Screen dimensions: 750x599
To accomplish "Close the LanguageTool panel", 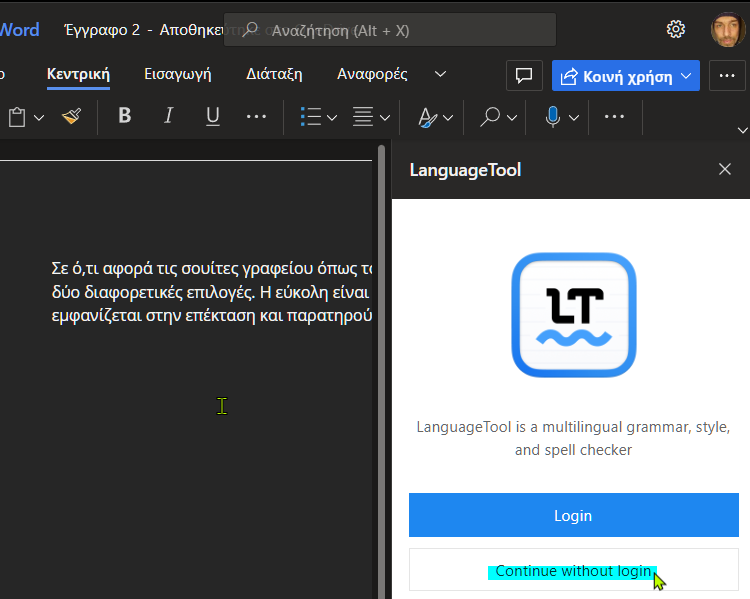I will pos(725,169).
